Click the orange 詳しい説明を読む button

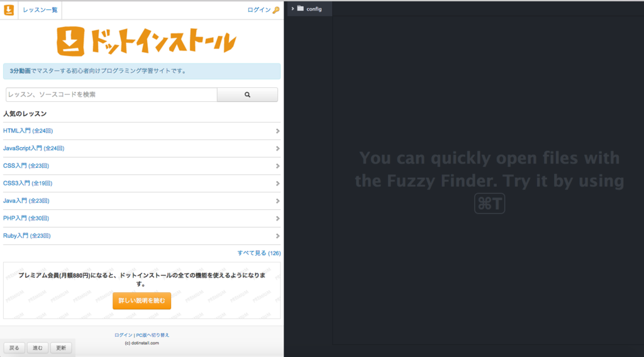[142, 301]
